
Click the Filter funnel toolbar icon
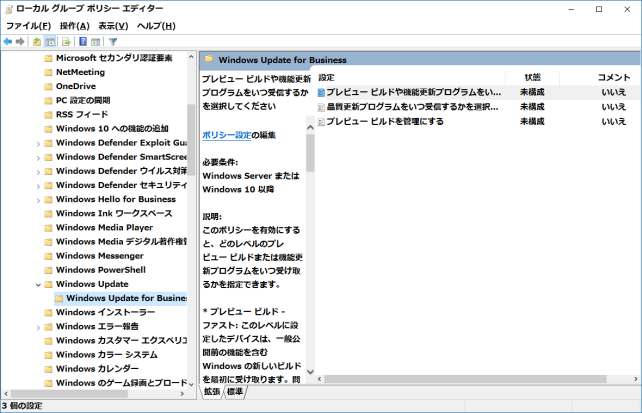113,42
